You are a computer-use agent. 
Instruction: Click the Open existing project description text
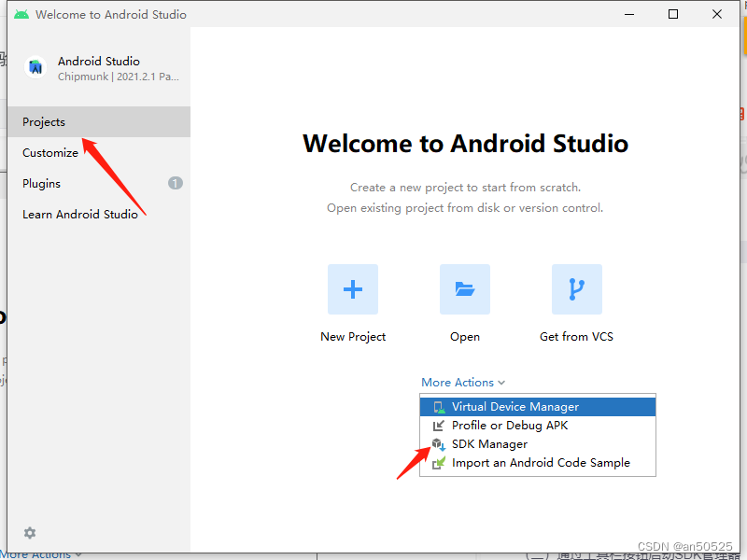click(465, 208)
